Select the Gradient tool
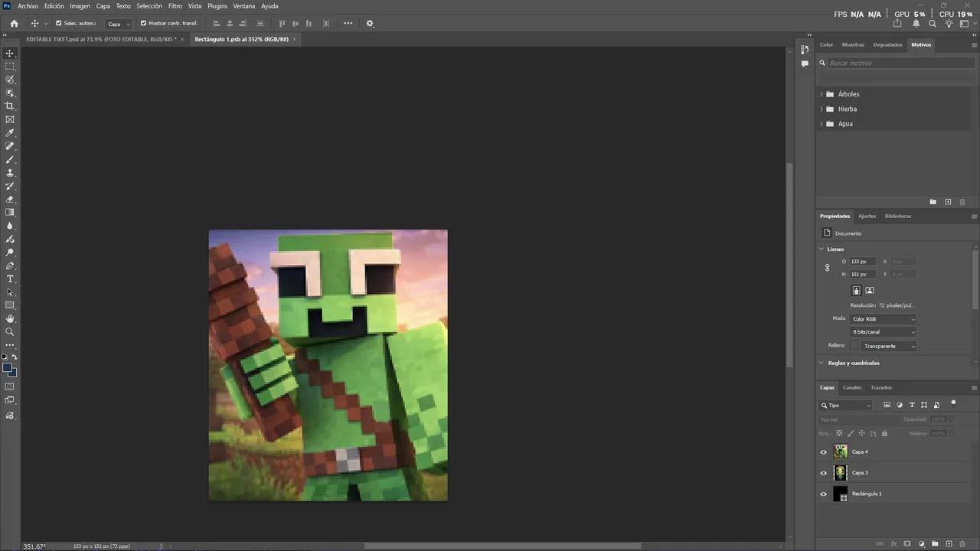The image size is (980, 551). coord(10,213)
